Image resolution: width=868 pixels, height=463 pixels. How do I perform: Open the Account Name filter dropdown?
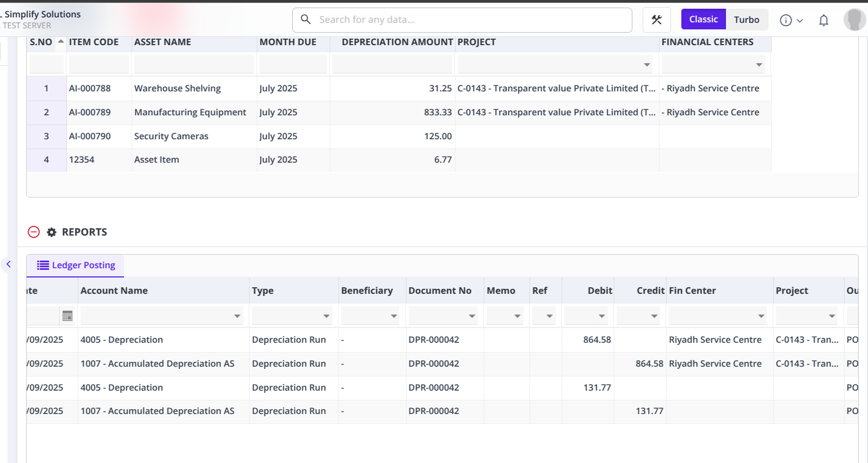tap(237, 316)
